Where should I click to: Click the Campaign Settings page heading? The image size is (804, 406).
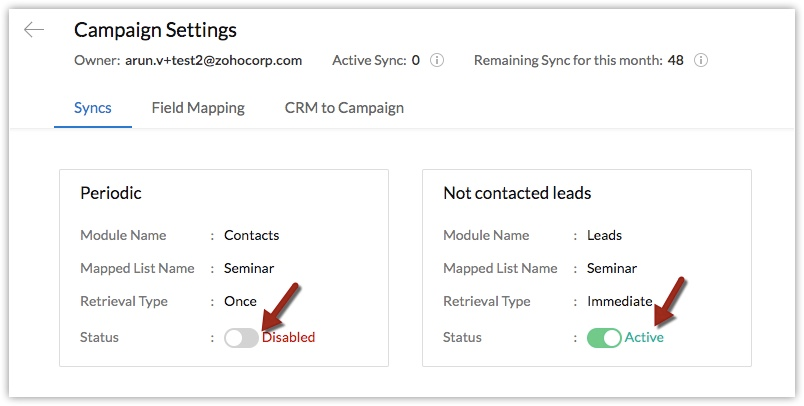coord(155,30)
